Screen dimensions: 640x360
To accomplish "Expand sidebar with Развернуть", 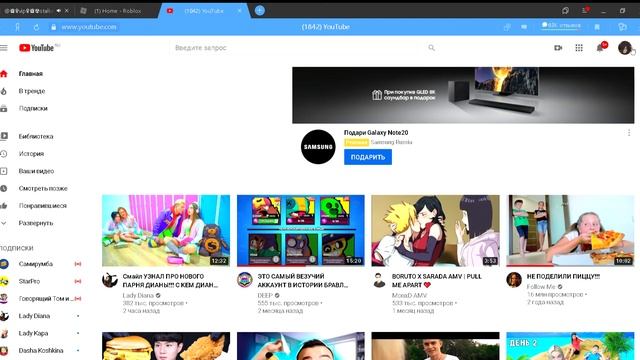I will (36, 223).
